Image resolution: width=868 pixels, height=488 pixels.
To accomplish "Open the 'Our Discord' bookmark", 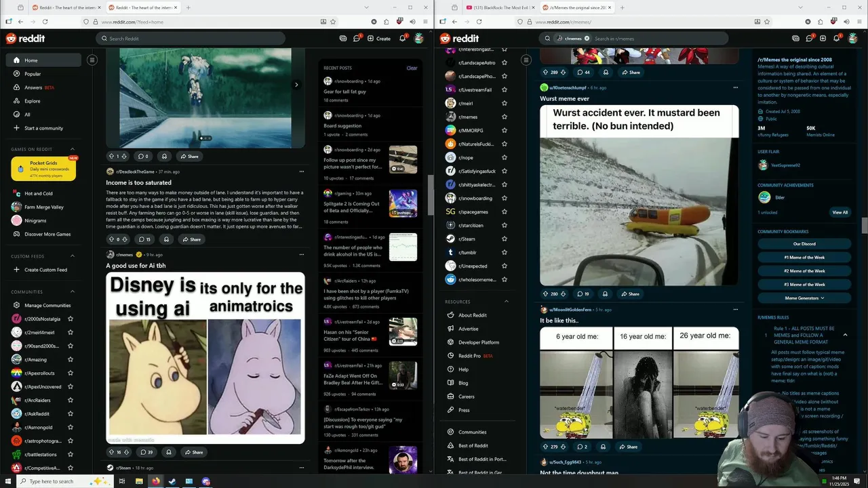I will point(804,244).
